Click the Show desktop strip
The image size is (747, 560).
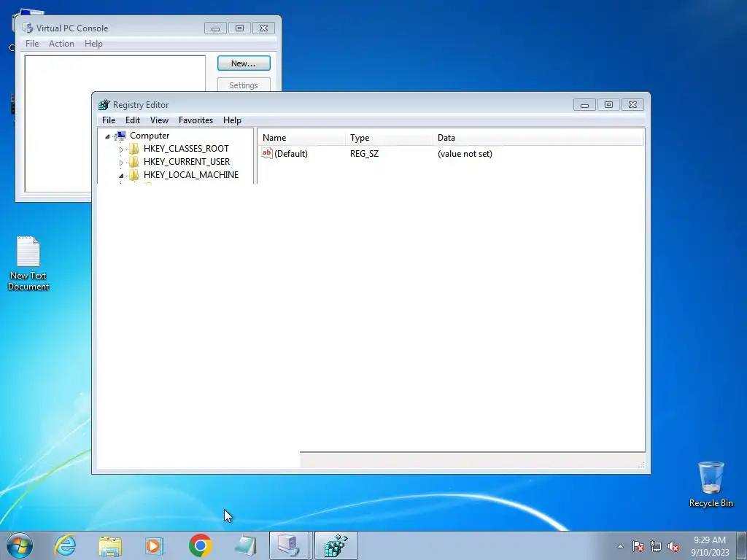[742, 545]
